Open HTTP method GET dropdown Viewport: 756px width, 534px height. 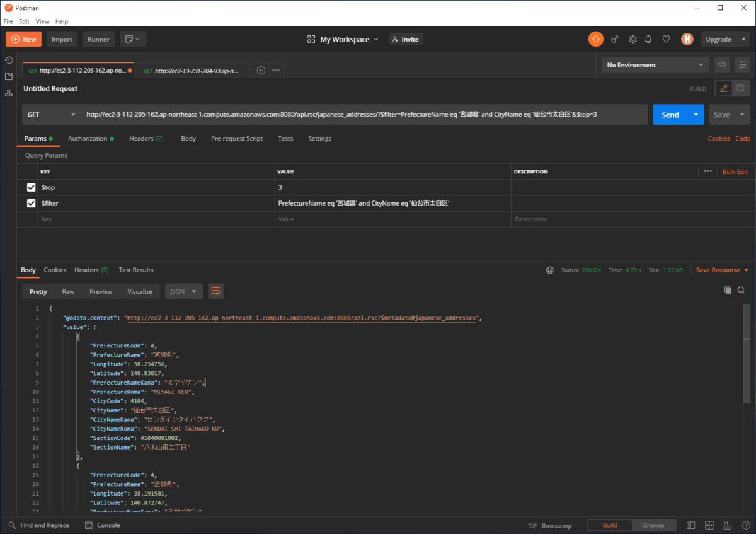pyautogui.click(x=52, y=115)
